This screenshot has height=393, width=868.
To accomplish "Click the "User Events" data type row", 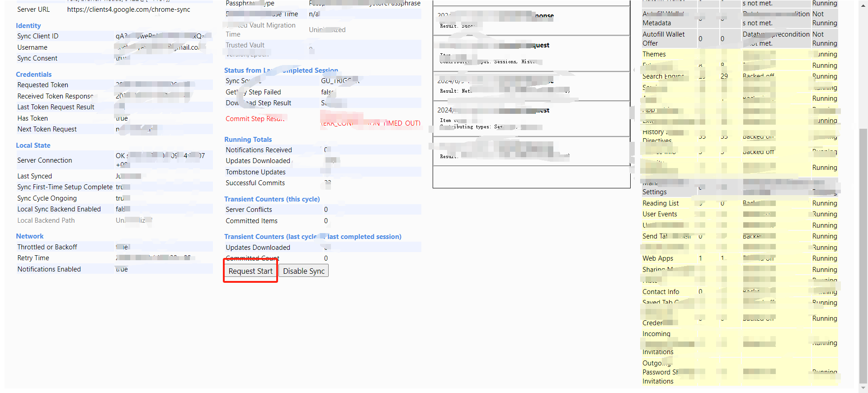I will tap(739, 214).
